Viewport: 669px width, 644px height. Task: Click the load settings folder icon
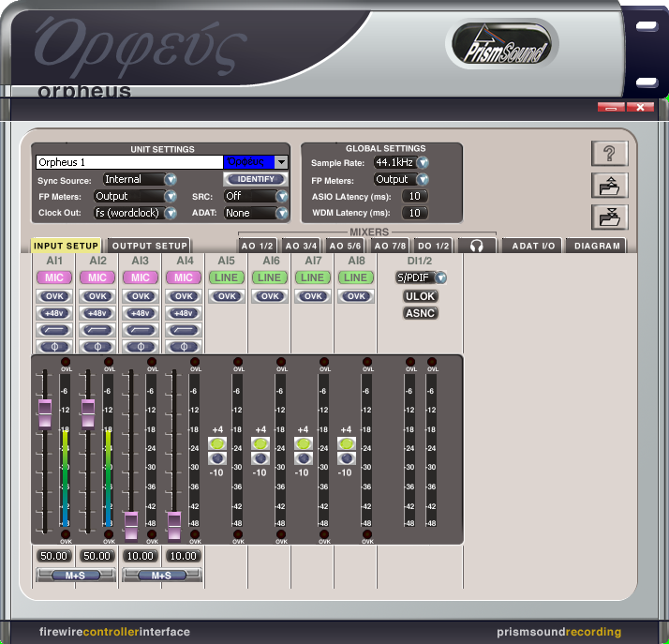pyautogui.click(x=608, y=186)
